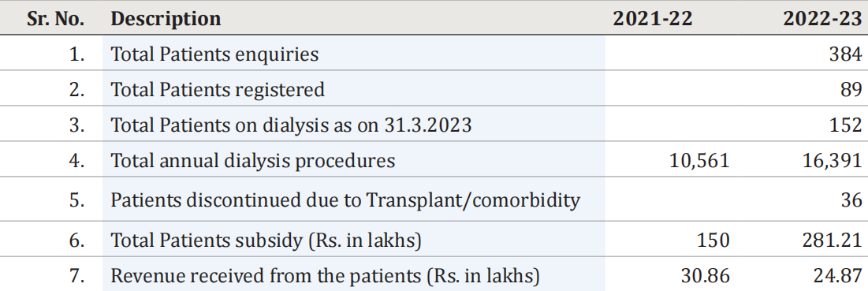
Task: Click the value 152 for dialysis patients
Action: point(846,125)
